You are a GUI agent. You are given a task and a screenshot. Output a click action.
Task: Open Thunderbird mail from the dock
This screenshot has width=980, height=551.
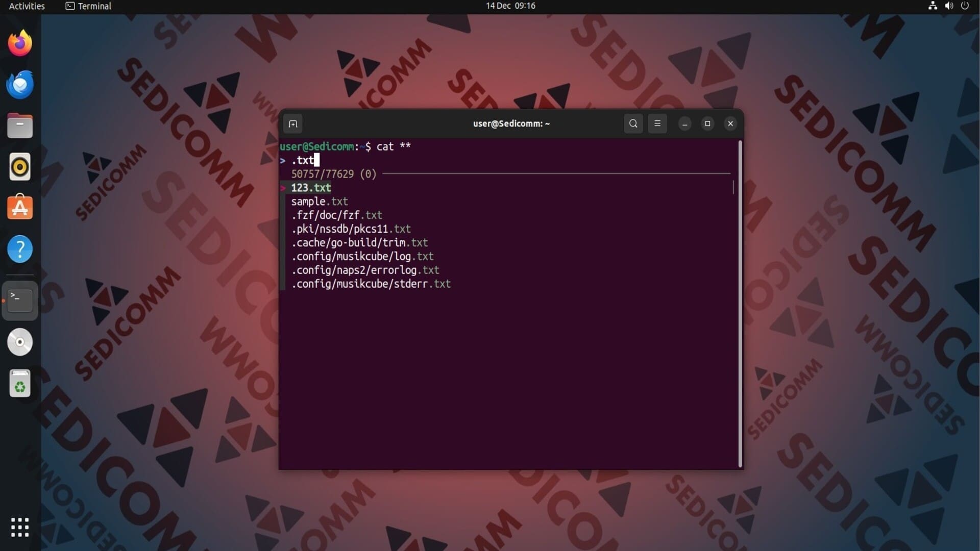pos(20,85)
